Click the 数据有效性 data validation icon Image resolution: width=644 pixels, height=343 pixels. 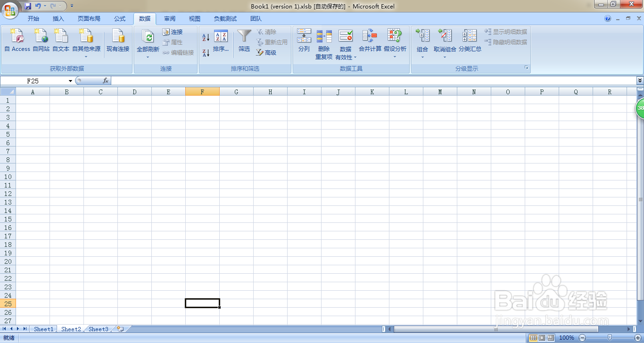tap(346, 36)
